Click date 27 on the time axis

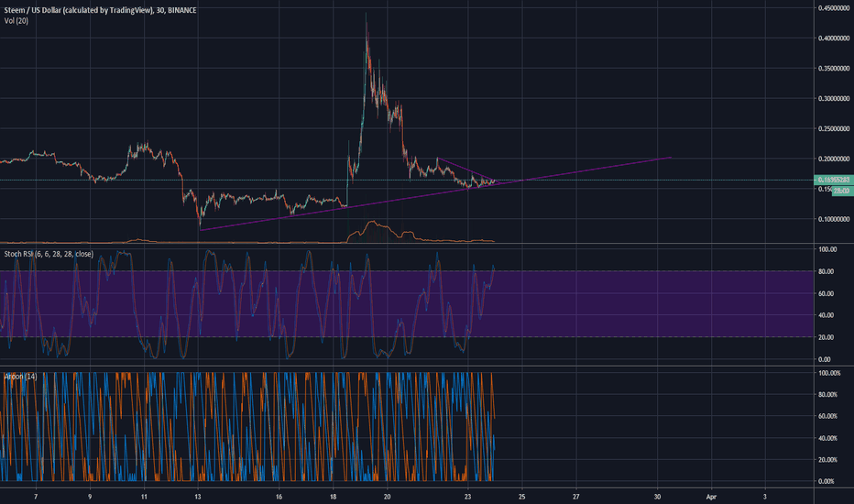point(575,497)
